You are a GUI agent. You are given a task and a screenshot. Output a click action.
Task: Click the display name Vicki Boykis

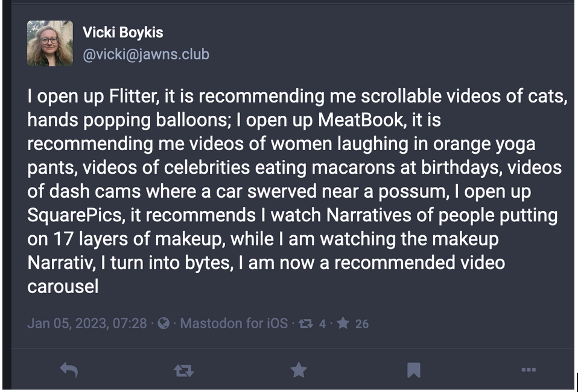coord(122,33)
